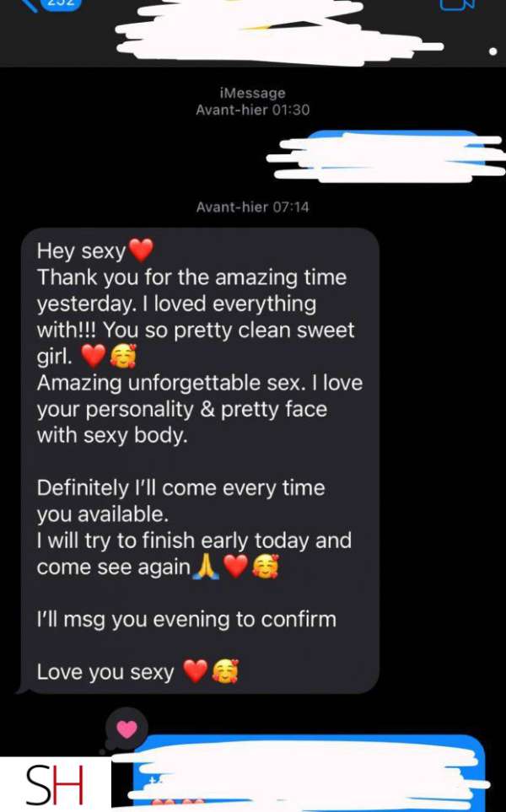Click the SH logo watermark
The image size is (506, 812).
(x=56, y=784)
